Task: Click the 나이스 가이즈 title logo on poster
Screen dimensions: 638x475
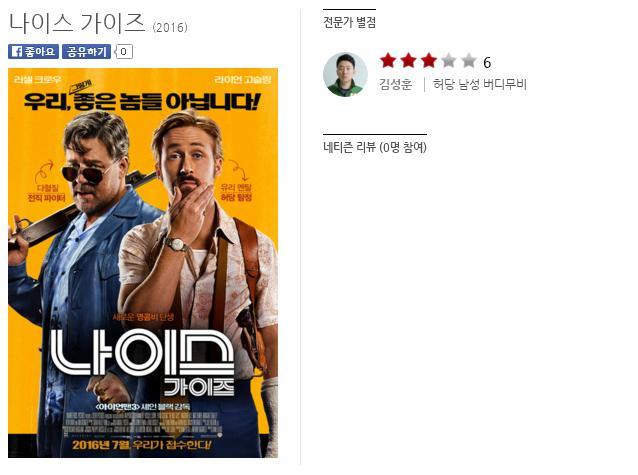Action: click(143, 362)
